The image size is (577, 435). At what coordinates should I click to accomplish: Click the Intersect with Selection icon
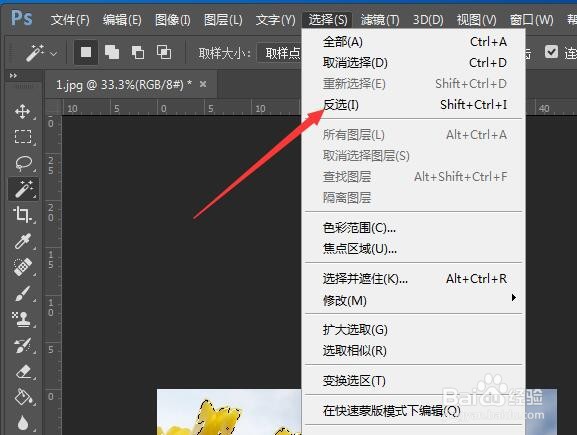click(x=164, y=53)
